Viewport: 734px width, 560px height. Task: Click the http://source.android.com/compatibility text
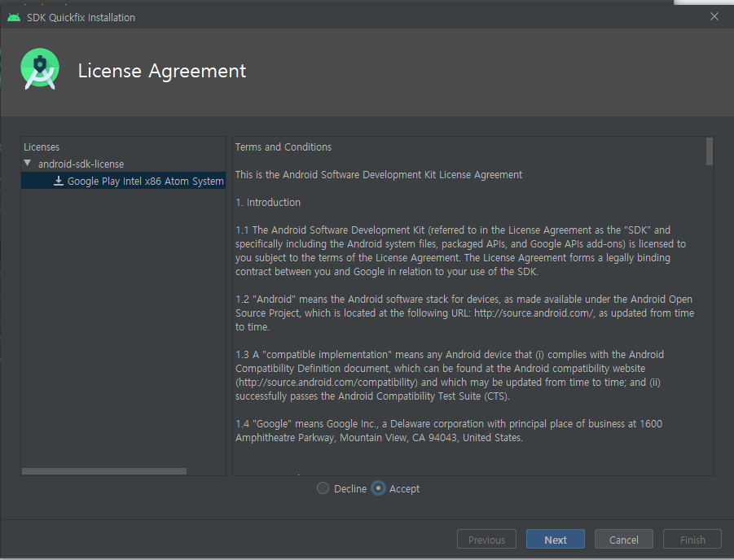pyautogui.click(x=327, y=383)
